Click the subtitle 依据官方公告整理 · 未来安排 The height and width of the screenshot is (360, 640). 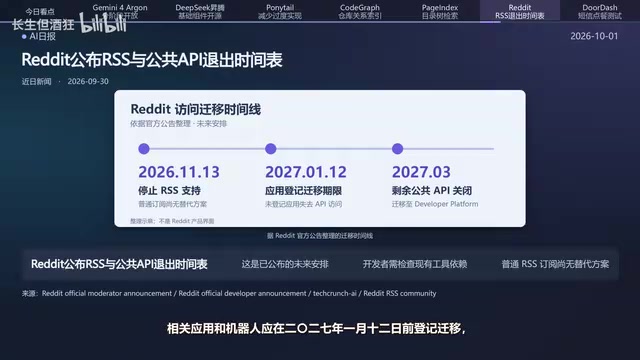coord(178,124)
